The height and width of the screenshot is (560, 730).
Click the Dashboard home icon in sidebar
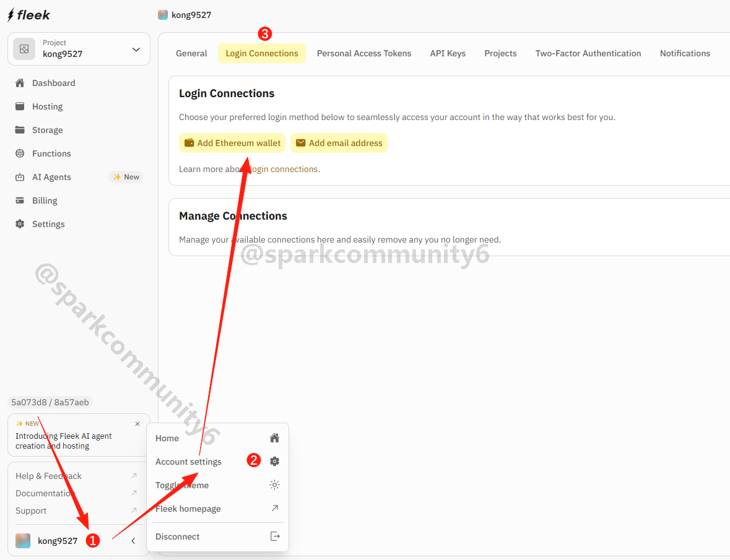20,83
